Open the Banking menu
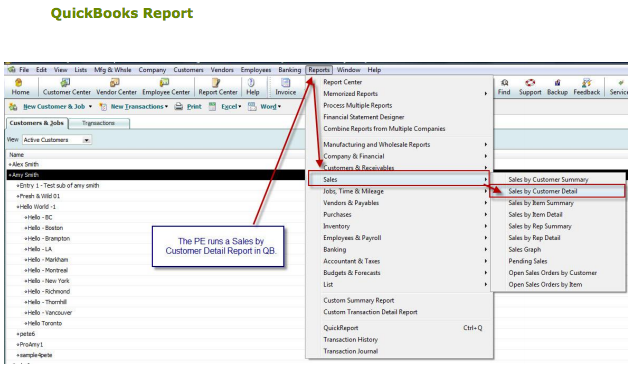 289,70
